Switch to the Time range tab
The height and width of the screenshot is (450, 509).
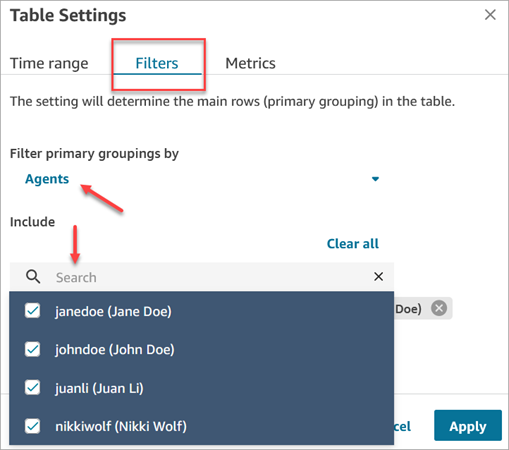[x=49, y=63]
